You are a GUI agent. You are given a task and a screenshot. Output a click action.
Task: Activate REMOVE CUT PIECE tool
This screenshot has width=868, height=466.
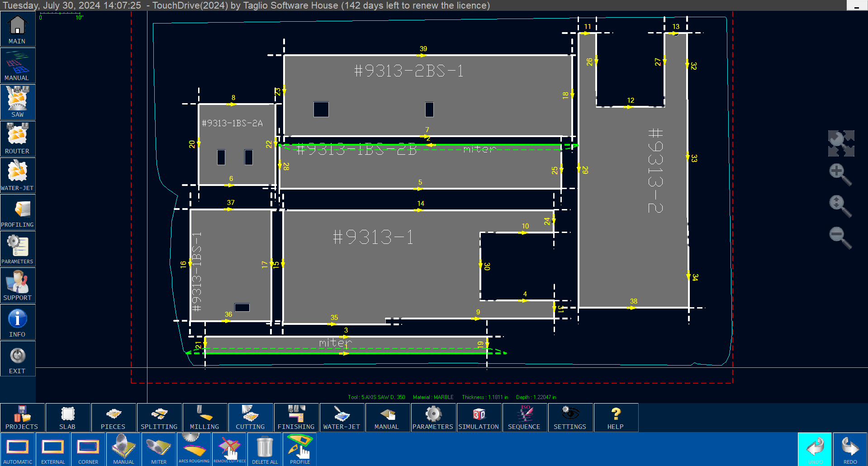(x=229, y=449)
